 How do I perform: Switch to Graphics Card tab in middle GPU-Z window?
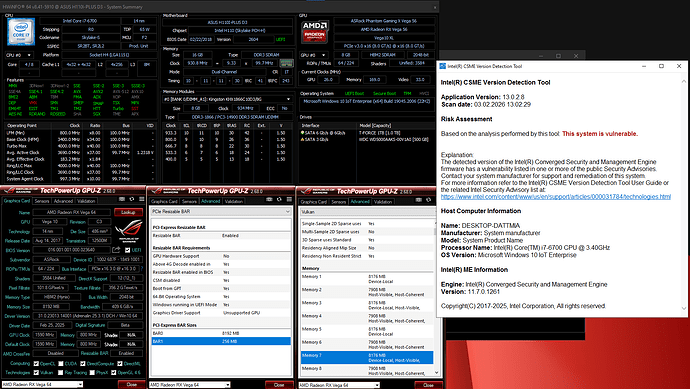(x=164, y=201)
